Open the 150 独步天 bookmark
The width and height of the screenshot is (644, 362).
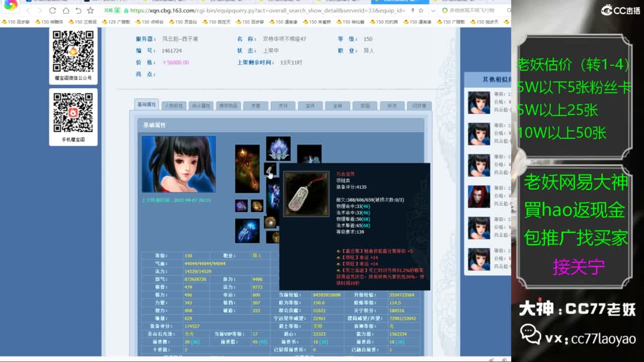(484, 22)
